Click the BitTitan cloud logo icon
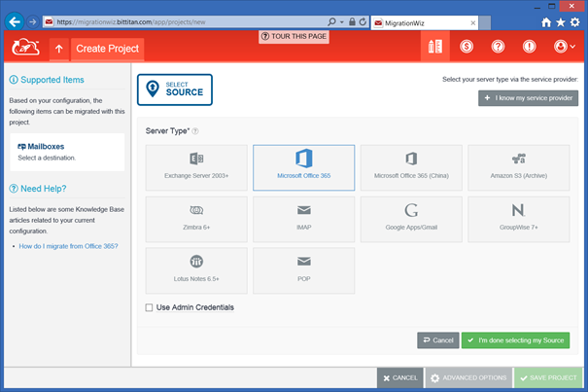This screenshot has height=392, width=588. pos(25,47)
